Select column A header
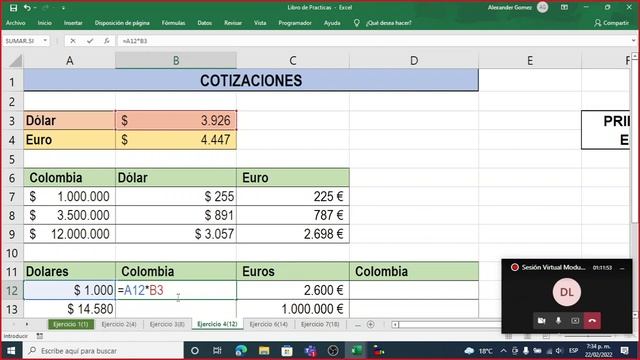Screen dimensions: 640x360 pyautogui.click(x=69, y=61)
